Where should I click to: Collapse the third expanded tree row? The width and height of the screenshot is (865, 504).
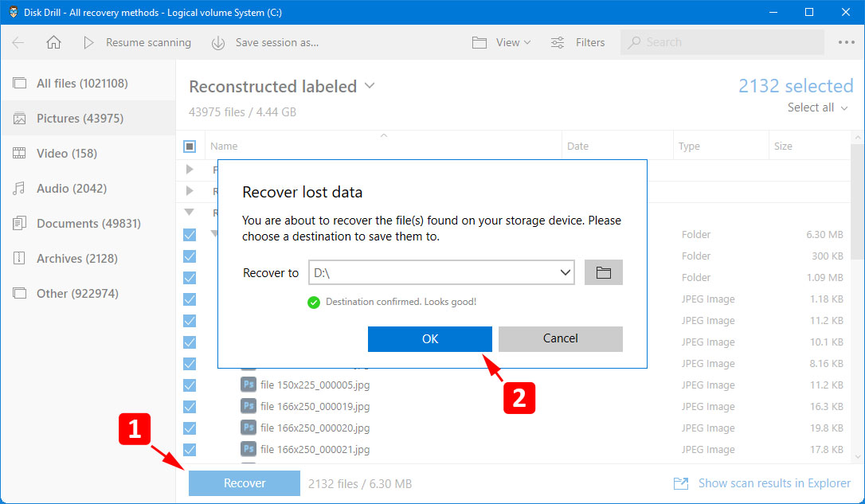click(190, 213)
